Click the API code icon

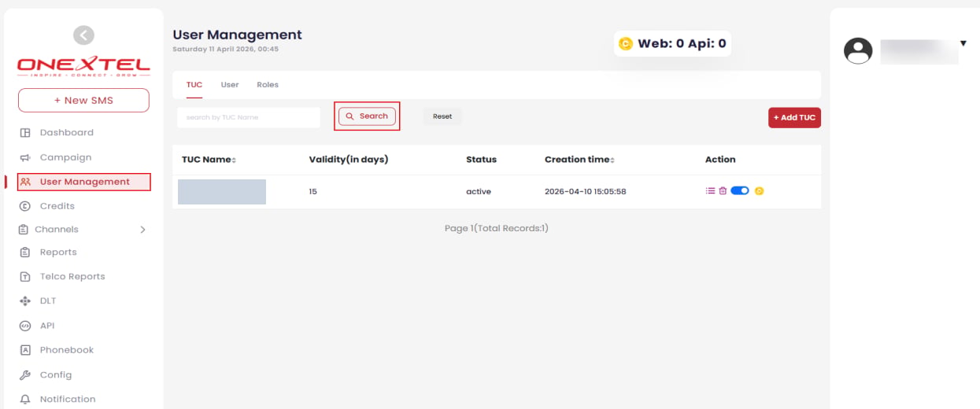tap(25, 326)
